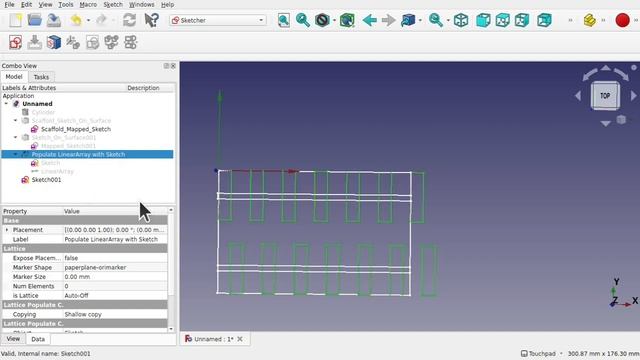Image resolution: width=640 pixels, height=360 pixels.
Task: Open the draw style dropdown arrow
Action: point(334,20)
